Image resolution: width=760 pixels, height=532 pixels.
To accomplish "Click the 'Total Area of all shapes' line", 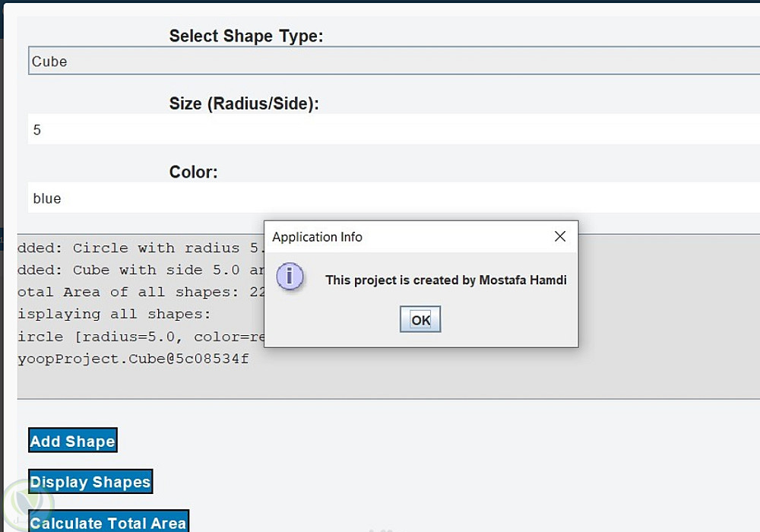I will [137, 292].
